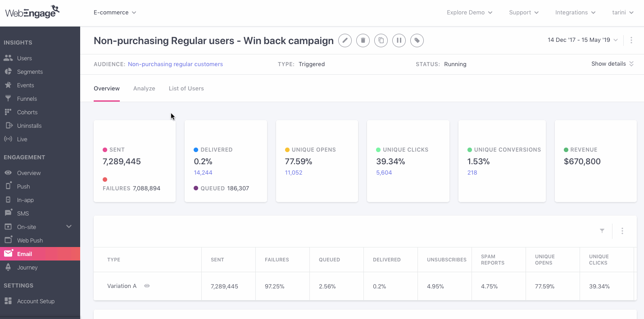Click the engagement Overview eye icon
The height and width of the screenshot is (319, 644).
click(8, 173)
